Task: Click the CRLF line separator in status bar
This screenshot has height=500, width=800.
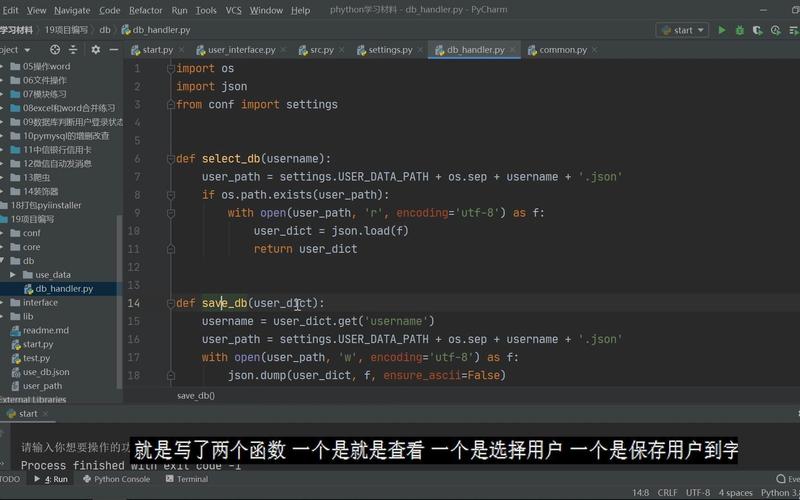Action: (667, 493)
